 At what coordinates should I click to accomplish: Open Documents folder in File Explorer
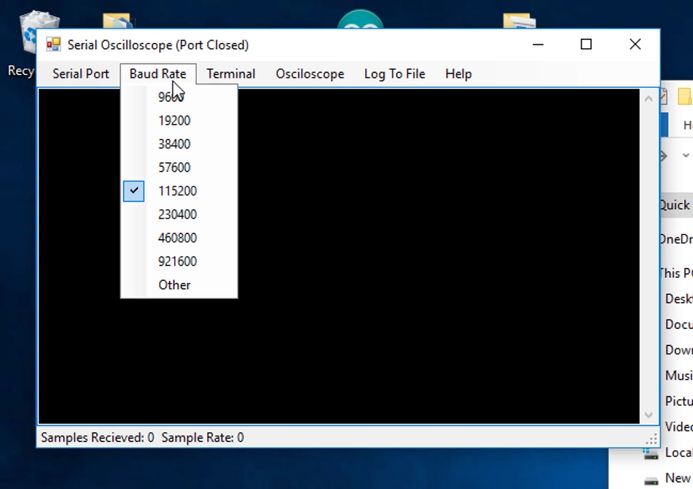point(678,325)
